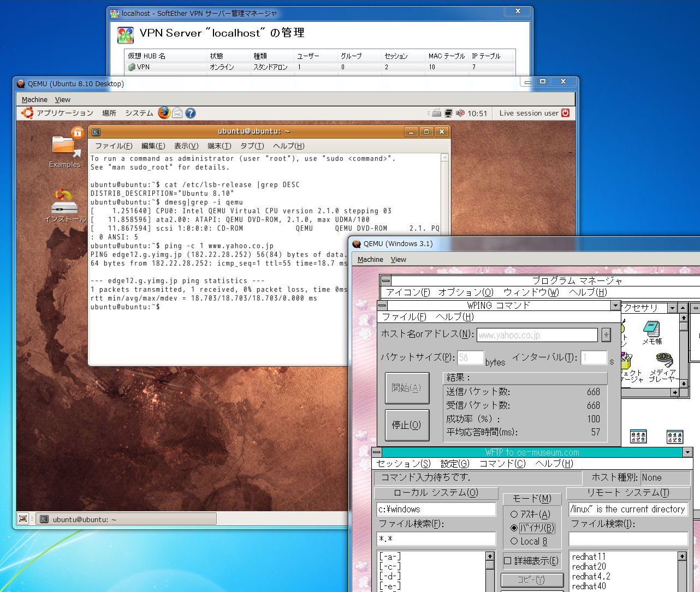Screen dimensions: 700x592
Task: Select the ASCII (アスキー) transfer mode radio button
Action: (514, 514)
